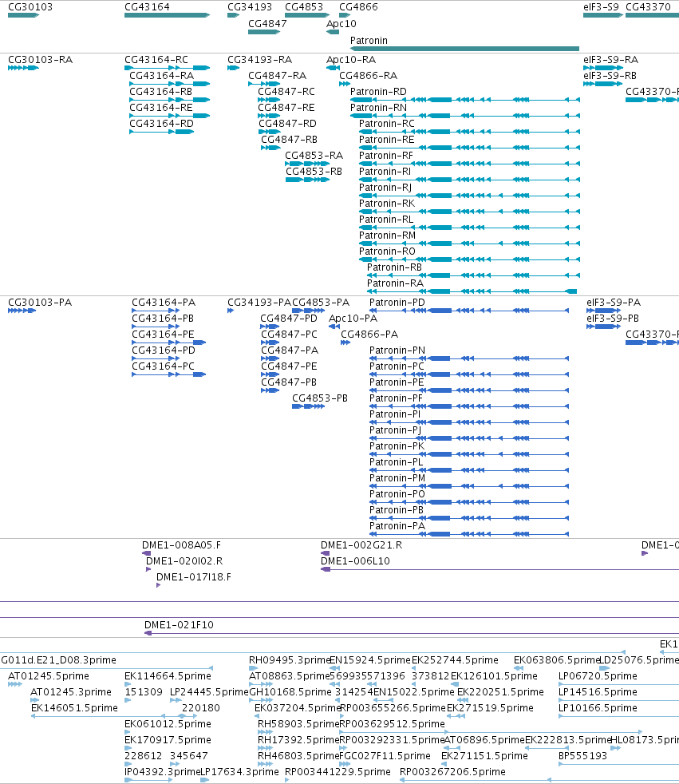679x784 pixels.
Task: Select the CG4866-RA transcript label
Action: [x=369, y=76]
